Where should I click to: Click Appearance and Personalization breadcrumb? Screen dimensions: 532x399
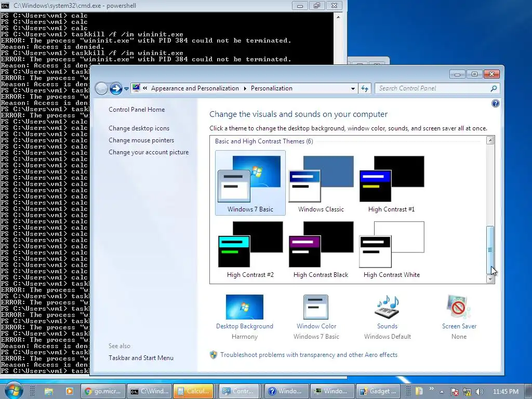click(x=195, y=88)
